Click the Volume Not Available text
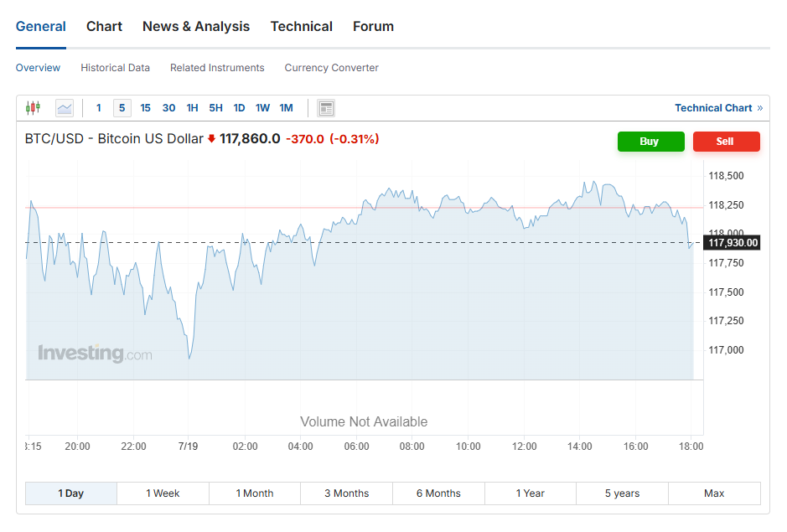787x532 pixels. [x=364, y=421]
